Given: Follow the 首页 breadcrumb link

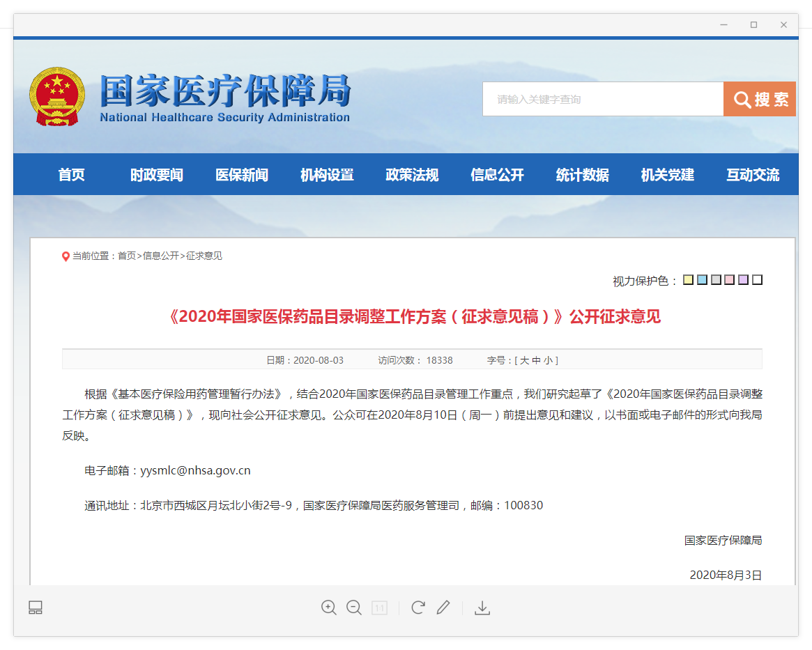Looking at the screenshot, I should pos(127,256).
